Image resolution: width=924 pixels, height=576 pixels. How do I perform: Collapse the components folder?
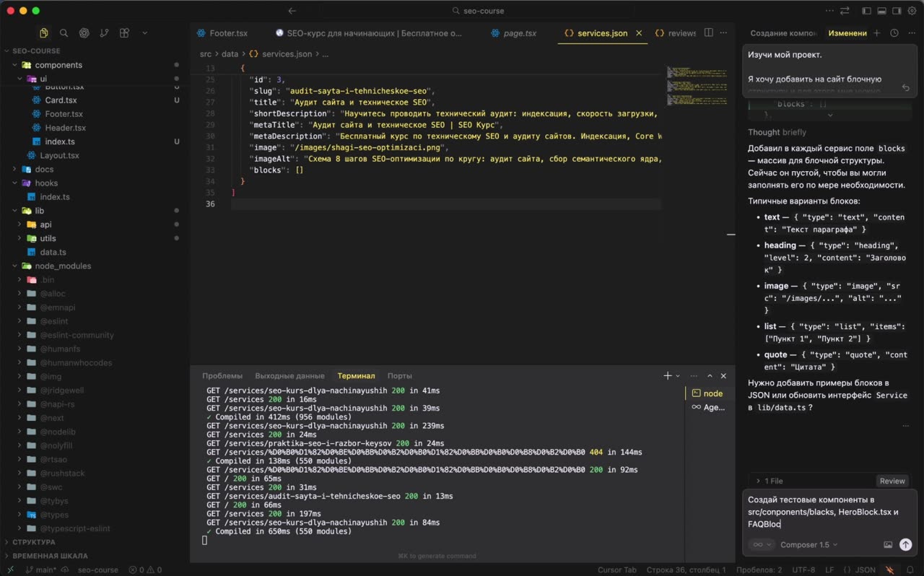point(58,65)
